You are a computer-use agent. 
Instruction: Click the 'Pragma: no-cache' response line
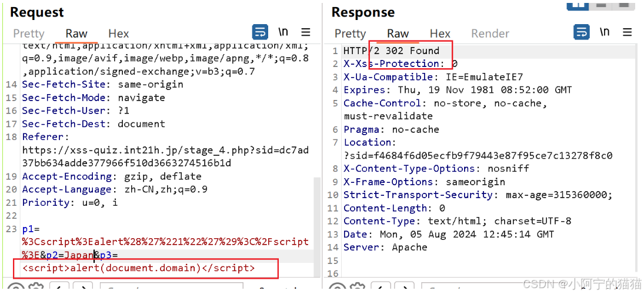392,129
